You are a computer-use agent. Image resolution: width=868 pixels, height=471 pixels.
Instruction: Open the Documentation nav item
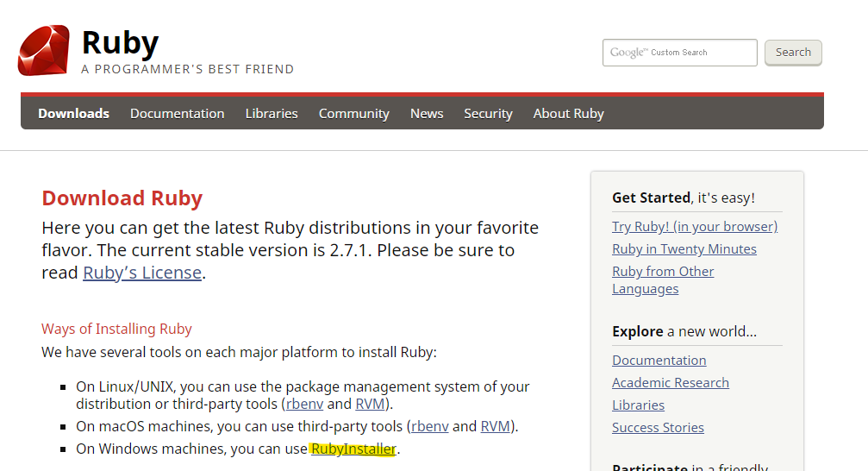(x=178, y=114)
